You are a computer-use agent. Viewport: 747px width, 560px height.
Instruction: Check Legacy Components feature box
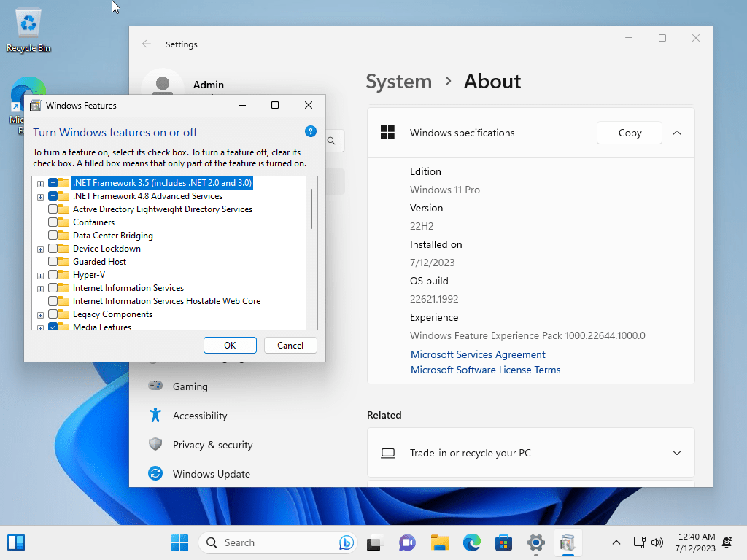click(53, 314)
